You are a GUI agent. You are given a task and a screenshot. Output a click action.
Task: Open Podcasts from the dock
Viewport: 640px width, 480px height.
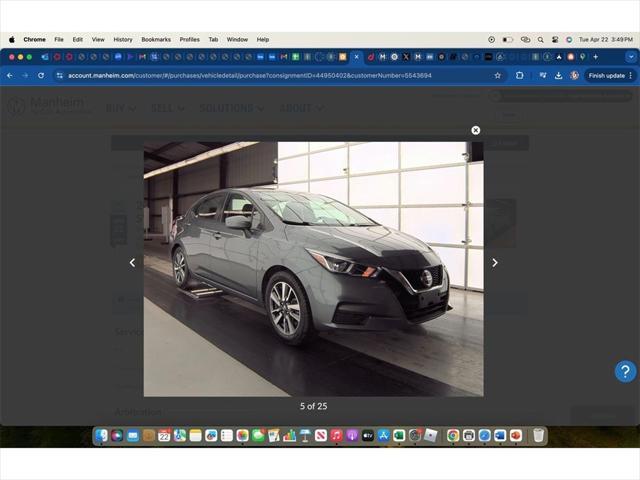pyautogui.click(x=352, y=436)
